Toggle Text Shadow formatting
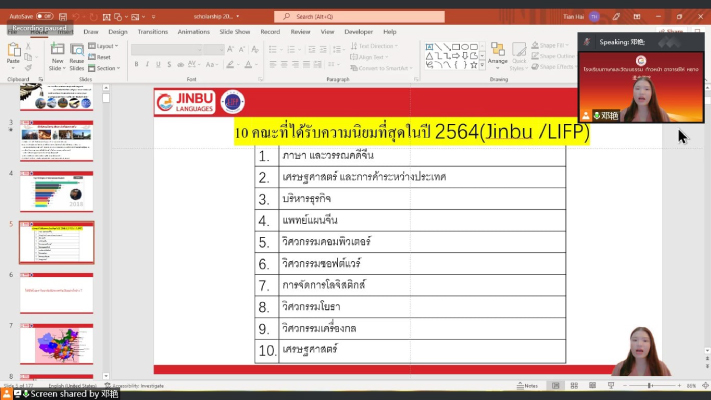This screenshot has height=400, width=711. pos(169,65)
